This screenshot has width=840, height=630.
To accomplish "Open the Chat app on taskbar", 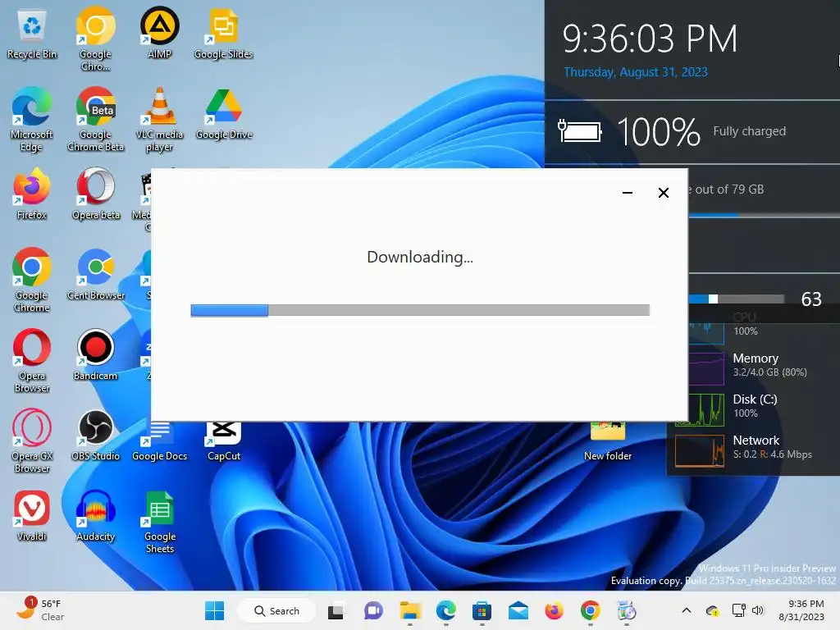I will point(373,610).
